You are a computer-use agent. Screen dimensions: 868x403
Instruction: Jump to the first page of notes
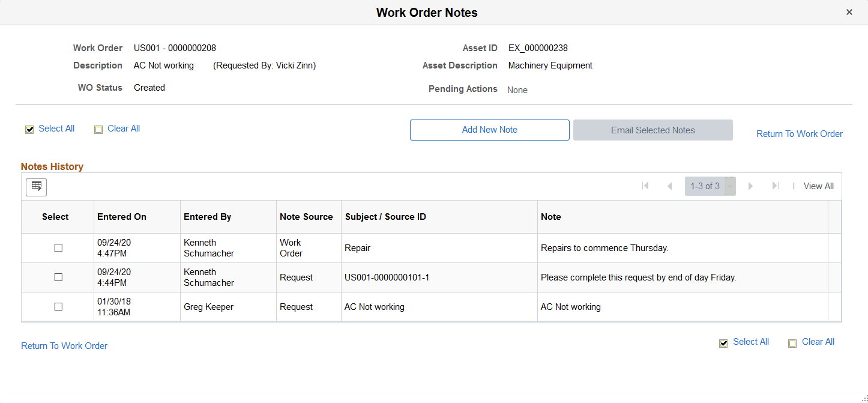[645, 186]
